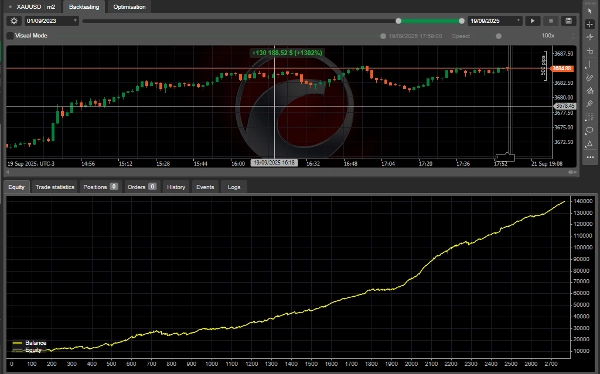The width and height of the screenshot is (600, 374).
Task: Open the Orders tab
Action: [x=142, y=187]
